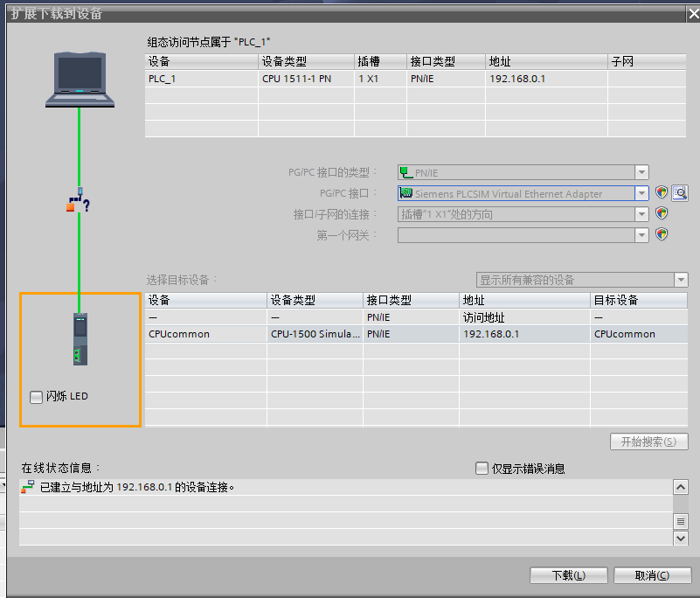Click the 取消(C) button

(652, 575)
